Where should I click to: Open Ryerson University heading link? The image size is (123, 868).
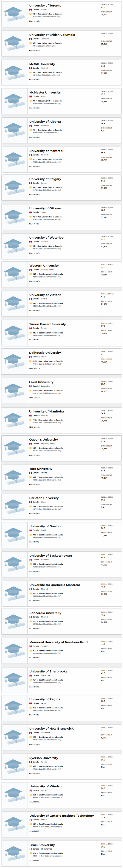(44, 758)
